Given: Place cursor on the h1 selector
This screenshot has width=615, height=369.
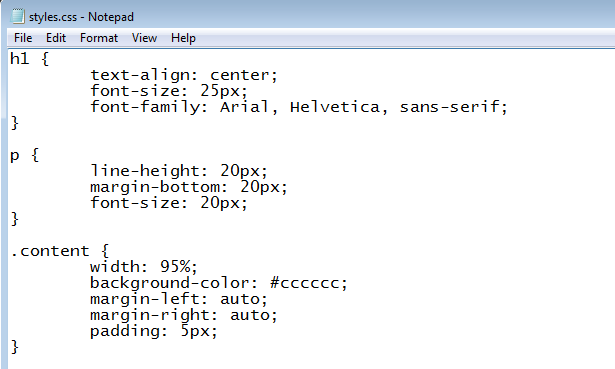Looking at the screenshot, I should 20,59.
